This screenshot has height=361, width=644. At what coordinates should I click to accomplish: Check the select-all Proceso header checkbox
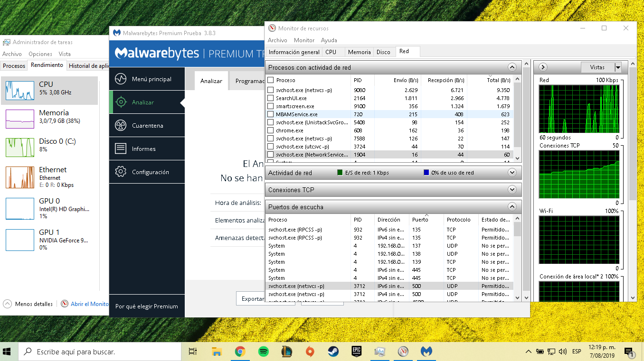coord(270,80)
